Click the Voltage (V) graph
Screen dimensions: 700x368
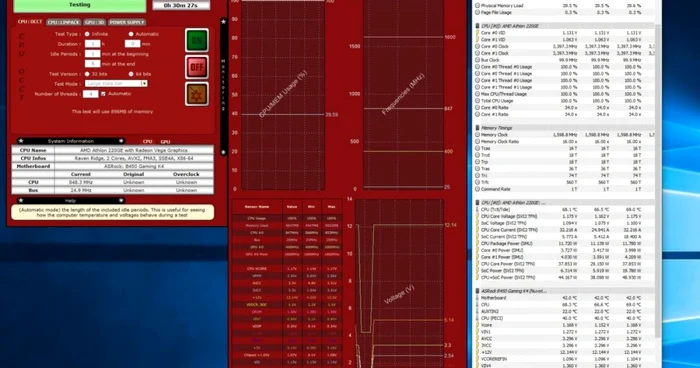coord(400,284)
